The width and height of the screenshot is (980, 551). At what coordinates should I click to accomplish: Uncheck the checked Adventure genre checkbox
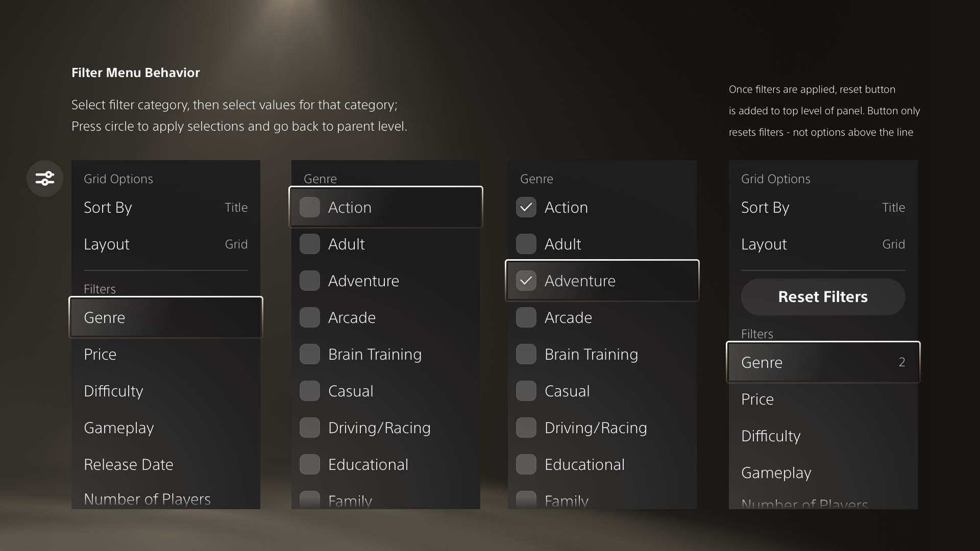526,281
